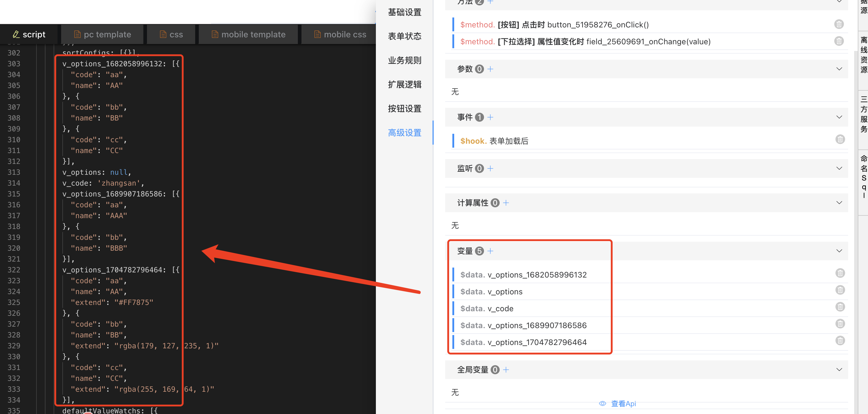Switch to the pc template tab

click(x=102, y=34)
